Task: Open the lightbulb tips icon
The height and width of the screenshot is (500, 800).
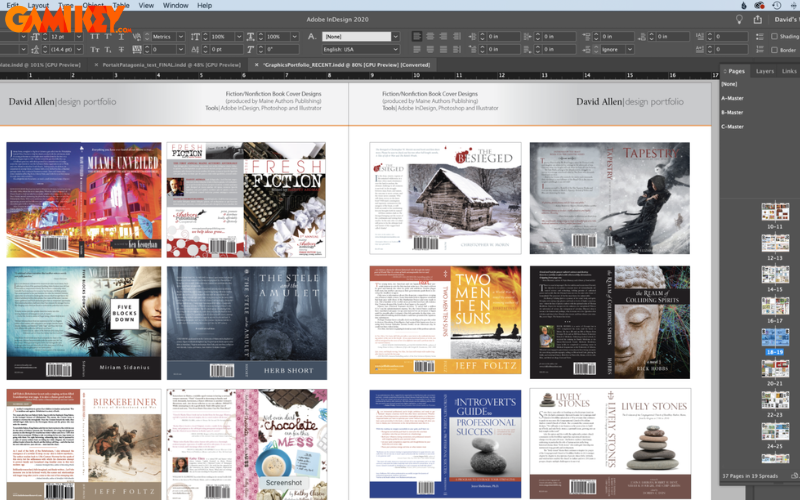Action: [x=739, y=19]
